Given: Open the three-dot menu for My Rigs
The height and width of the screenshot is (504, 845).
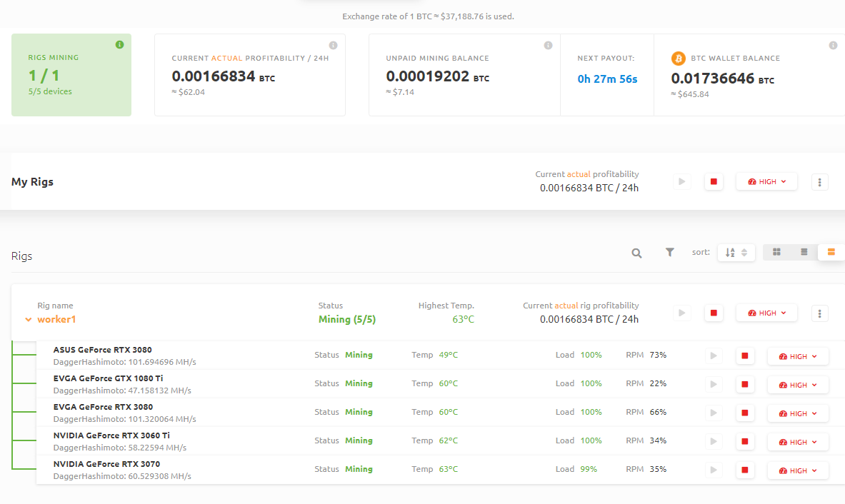Looking at the screenshot, I should pos(819,182).
